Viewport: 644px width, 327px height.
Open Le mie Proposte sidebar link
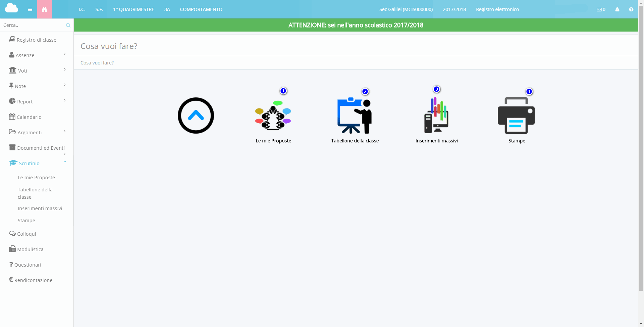tap(36, 178)
